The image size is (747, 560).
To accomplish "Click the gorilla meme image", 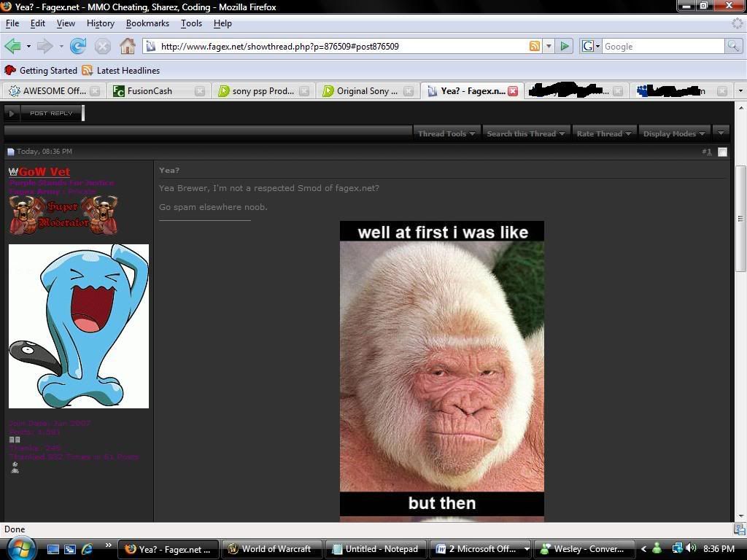I will click(x=441, y=371).
